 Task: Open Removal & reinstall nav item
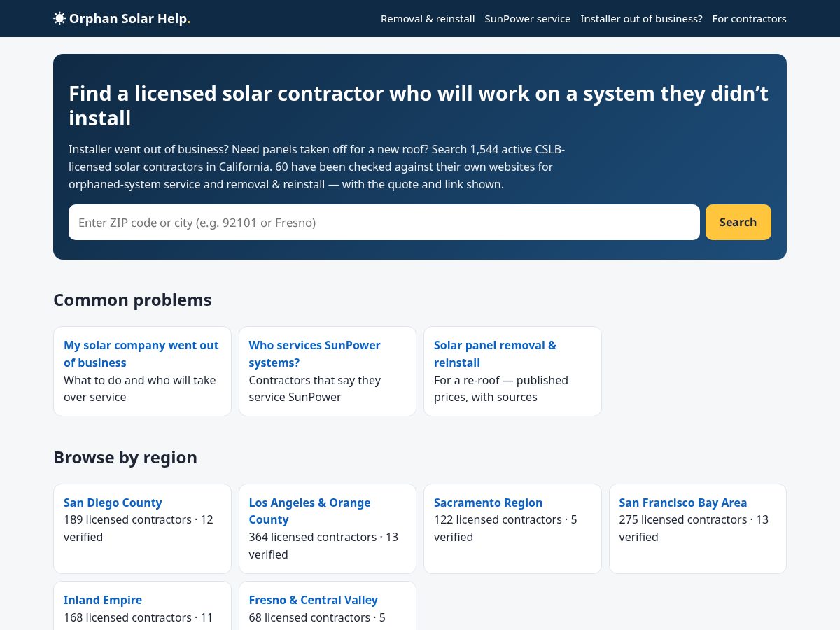(428, 19)
